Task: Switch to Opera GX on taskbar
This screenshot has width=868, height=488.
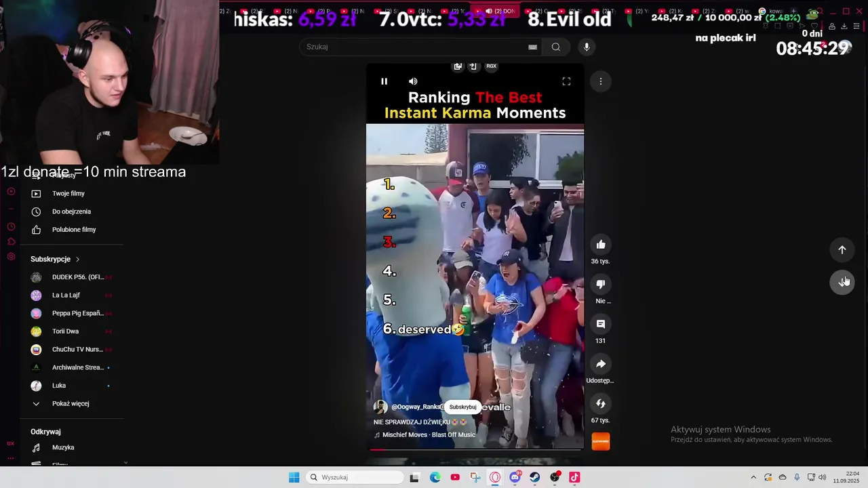Action: coord(495,477)
